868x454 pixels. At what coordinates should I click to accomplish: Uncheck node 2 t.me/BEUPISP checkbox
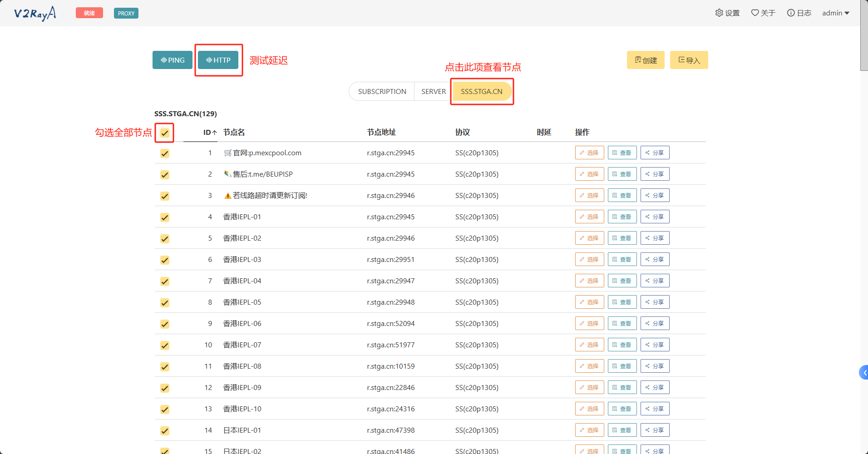tap(165, 175)
